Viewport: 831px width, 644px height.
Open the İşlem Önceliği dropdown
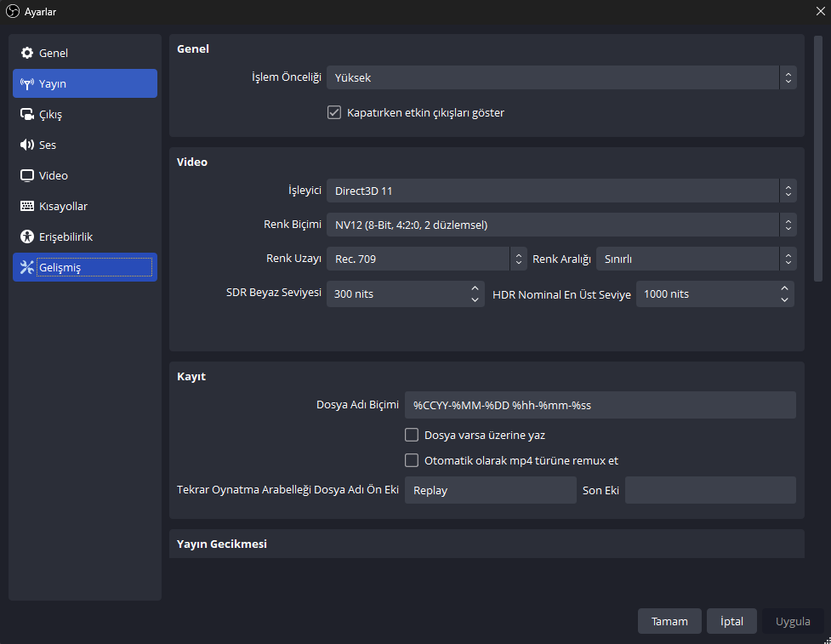(x=561, y=78)
